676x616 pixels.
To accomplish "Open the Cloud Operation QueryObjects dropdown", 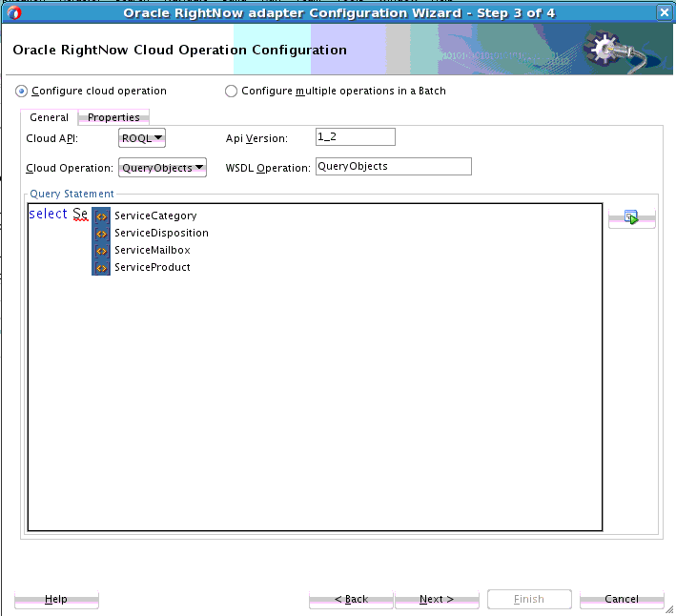I will [162, 168].
